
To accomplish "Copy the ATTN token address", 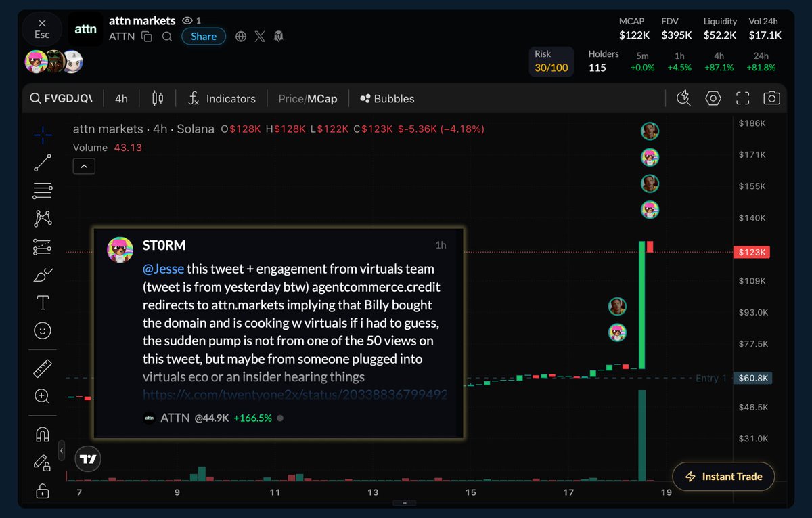I will pos(147,37).
